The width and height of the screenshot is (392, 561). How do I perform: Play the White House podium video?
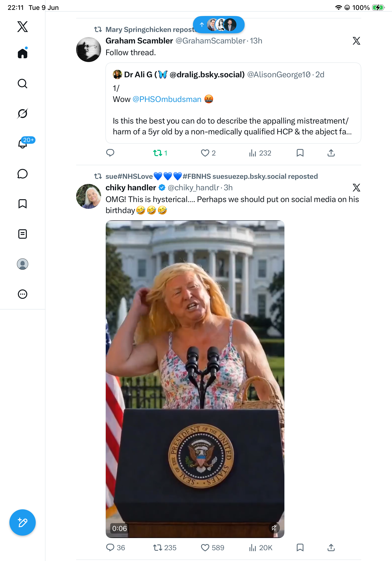pyautogui.click(x=195, y=379)
